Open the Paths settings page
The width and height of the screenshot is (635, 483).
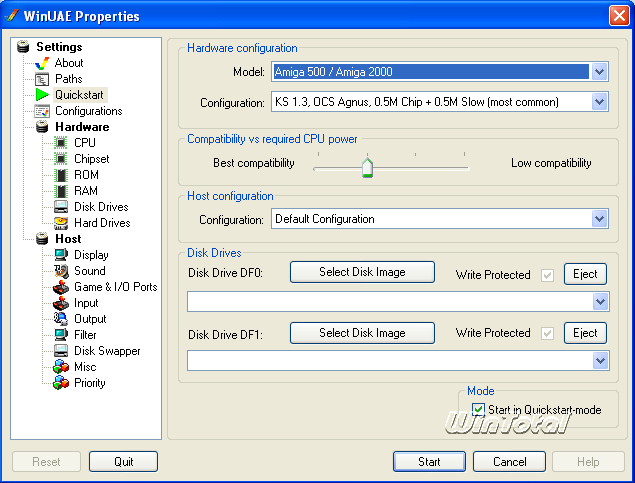pyautogui.click(x=69, y=79)
